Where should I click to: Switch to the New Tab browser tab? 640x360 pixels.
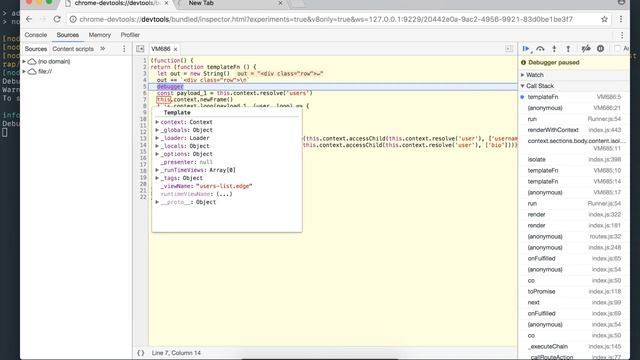[231, 3]
